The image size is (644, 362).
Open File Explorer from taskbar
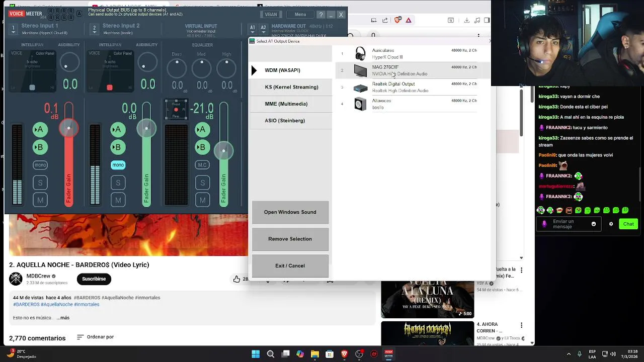[315, 354]
